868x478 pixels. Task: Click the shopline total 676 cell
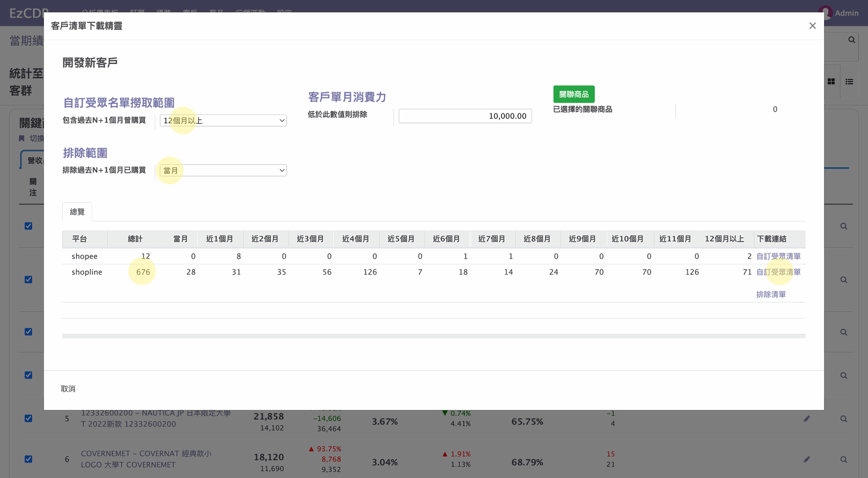pyautogui.click(x=143, y=272)
